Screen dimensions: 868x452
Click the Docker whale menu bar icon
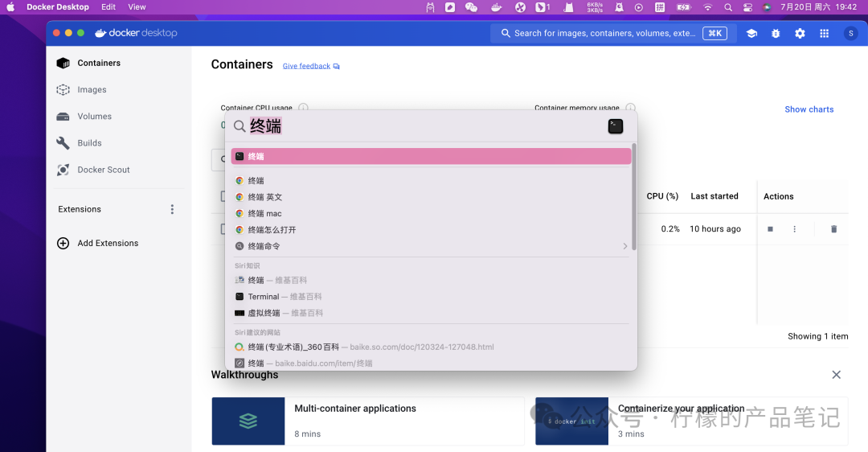pyautogui.click(x=497, y=7)
